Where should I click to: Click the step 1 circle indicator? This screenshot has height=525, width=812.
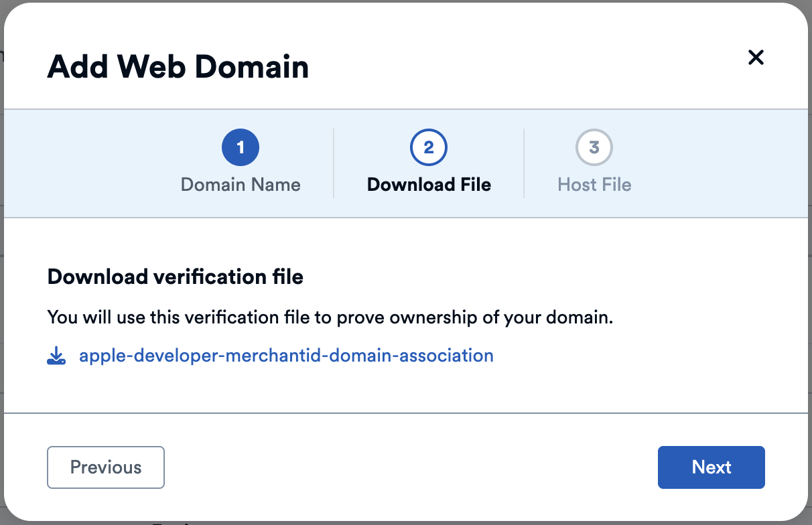pyautogui.click(x=241, y=147)
